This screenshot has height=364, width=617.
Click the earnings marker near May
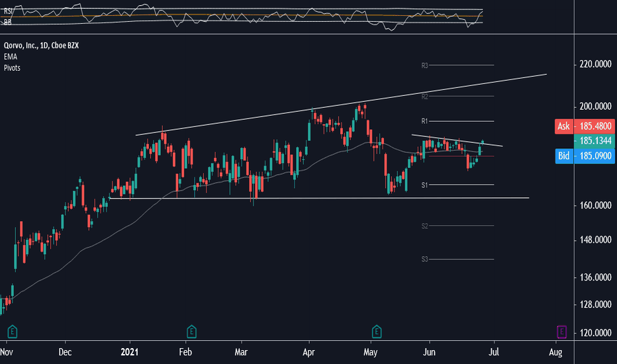(377, 332)
